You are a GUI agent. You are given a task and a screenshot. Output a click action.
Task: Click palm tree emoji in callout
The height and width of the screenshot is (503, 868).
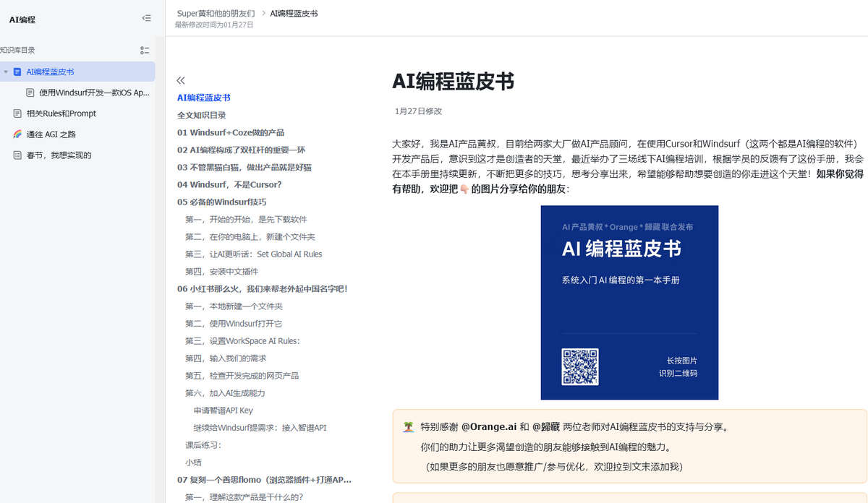pos(408,427)
